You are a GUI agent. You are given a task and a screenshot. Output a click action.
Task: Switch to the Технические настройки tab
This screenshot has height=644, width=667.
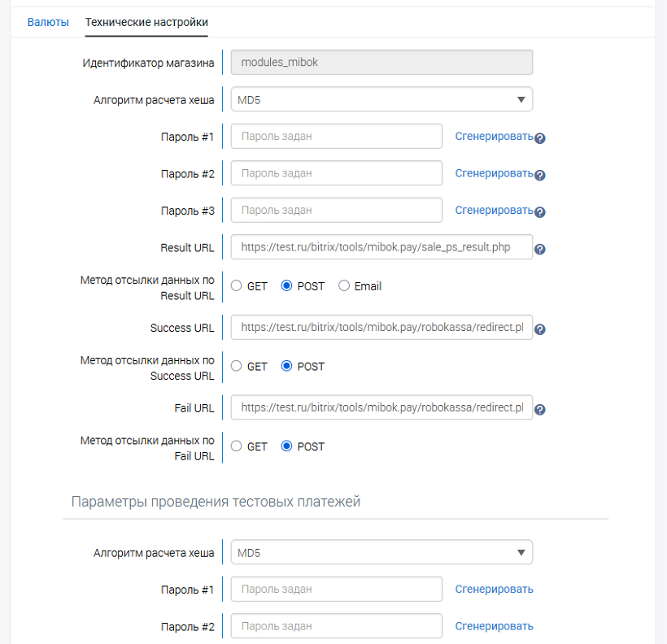[146, 22]
